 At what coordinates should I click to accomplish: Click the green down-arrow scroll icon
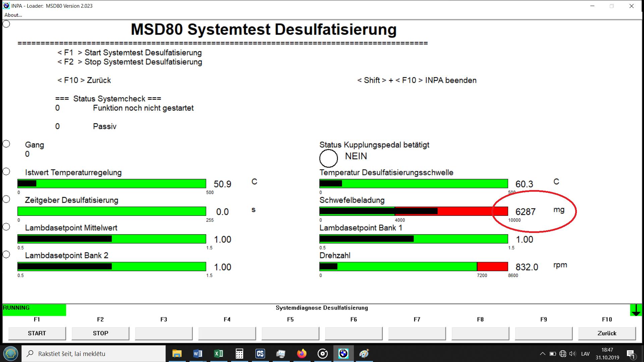(x=636, y=310)
